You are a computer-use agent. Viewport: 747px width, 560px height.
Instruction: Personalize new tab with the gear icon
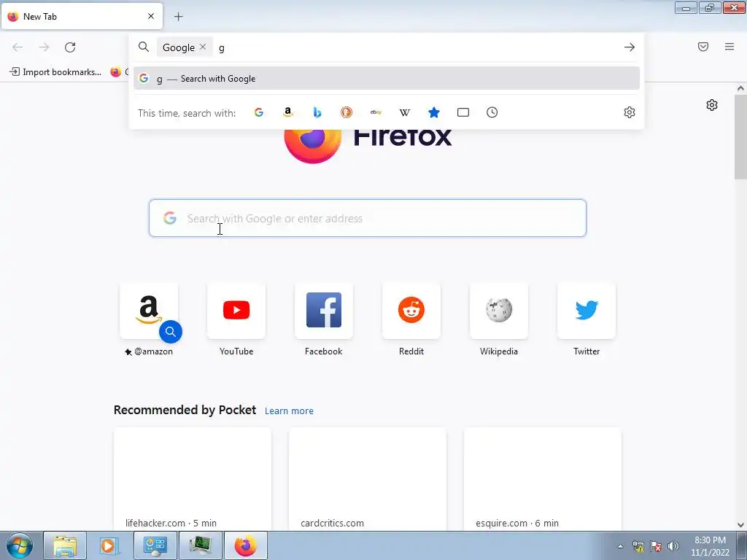point(712,105)
